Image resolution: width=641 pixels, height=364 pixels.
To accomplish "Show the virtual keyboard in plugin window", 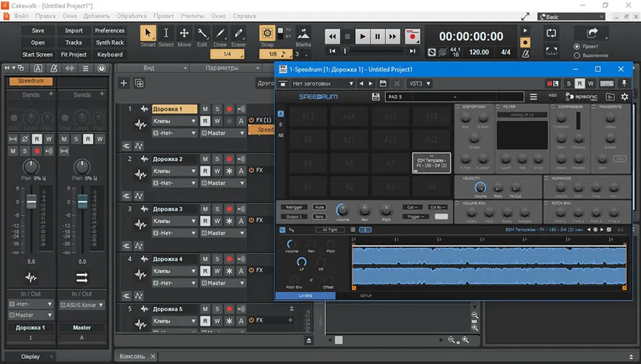I will pyautogui.click(x=606, y=83).
